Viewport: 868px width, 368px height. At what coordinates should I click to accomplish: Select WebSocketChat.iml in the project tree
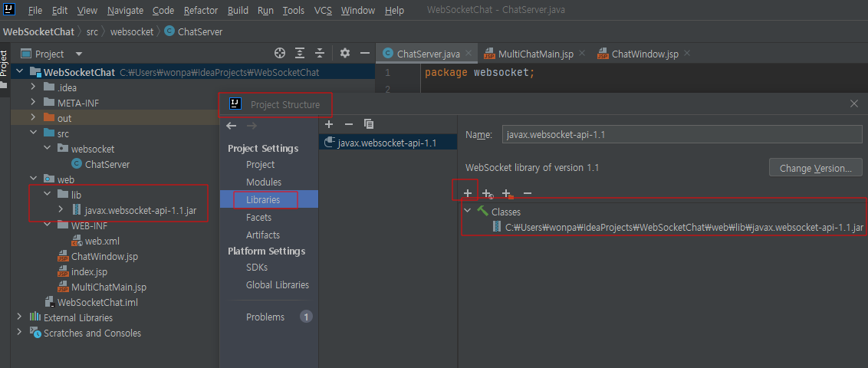[97, 302]
